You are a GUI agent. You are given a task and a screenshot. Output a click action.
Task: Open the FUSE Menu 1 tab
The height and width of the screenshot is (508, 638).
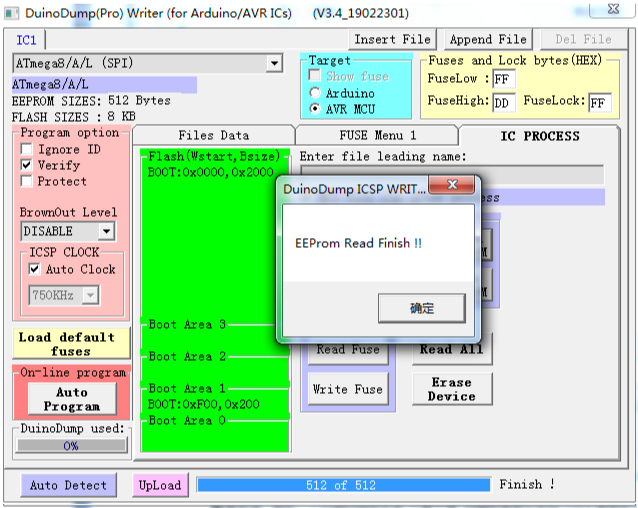(x=378, y=135)
